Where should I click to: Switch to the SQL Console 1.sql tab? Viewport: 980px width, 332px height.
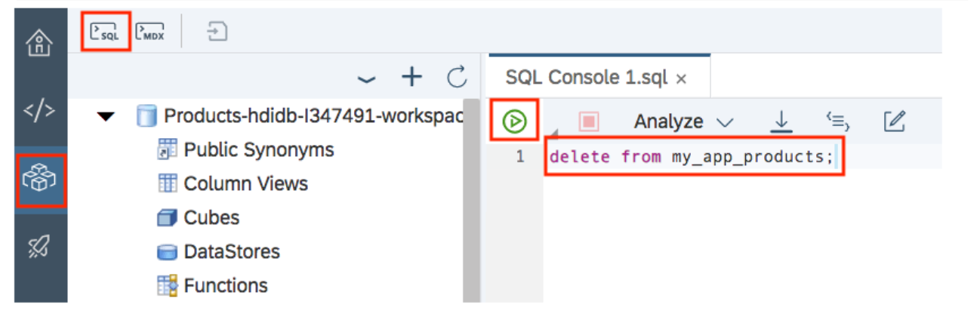587,78
